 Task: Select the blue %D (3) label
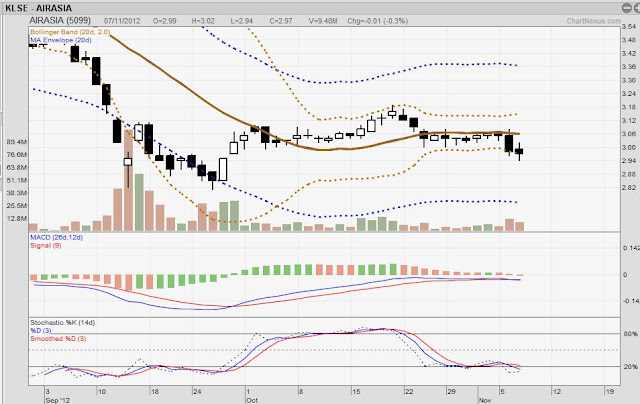click(41, 331)
